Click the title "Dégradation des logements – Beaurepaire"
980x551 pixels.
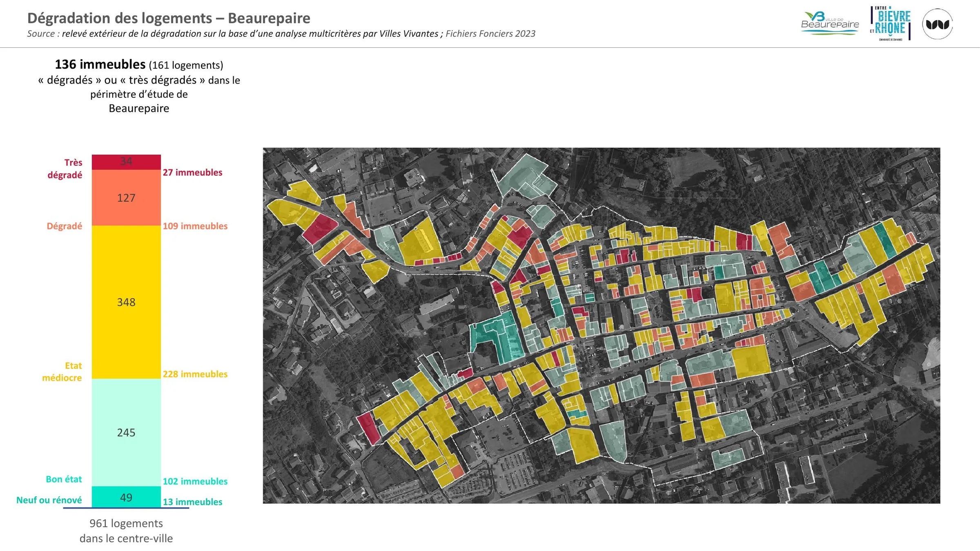169,18
